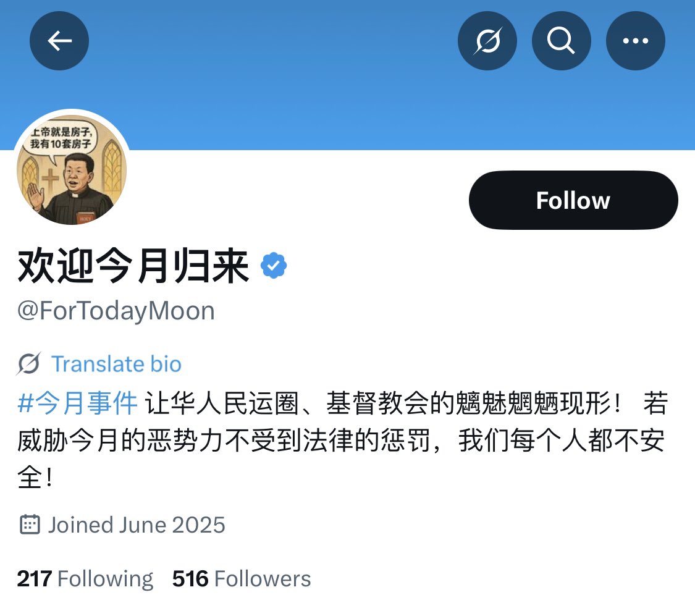Screen dimensions: 695x616
Task: Open the profile search magnifier
Action: tap(561, 41)
